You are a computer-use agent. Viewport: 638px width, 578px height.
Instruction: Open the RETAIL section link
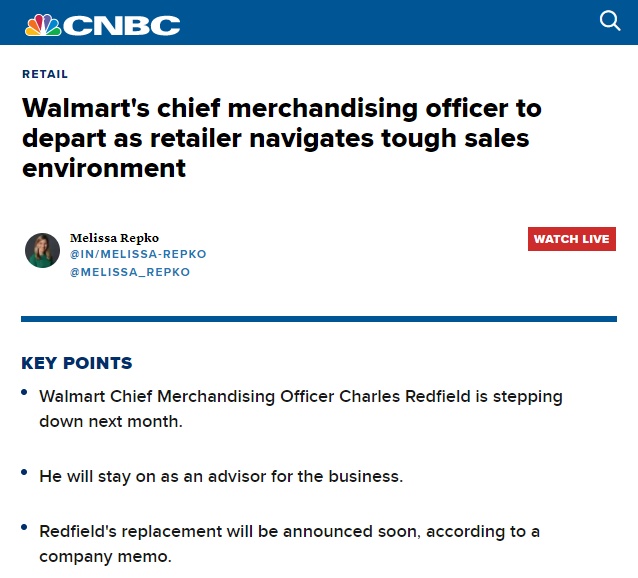click(x=45, y=74)
